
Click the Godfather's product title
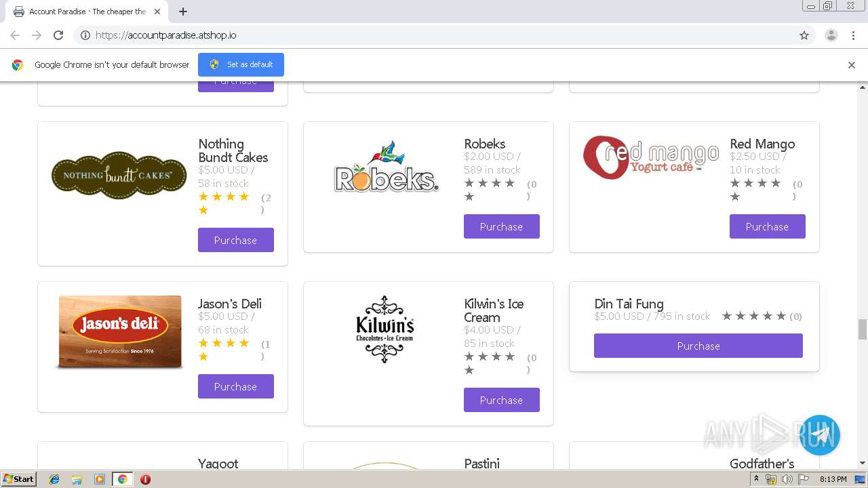(x=762, y=464)
